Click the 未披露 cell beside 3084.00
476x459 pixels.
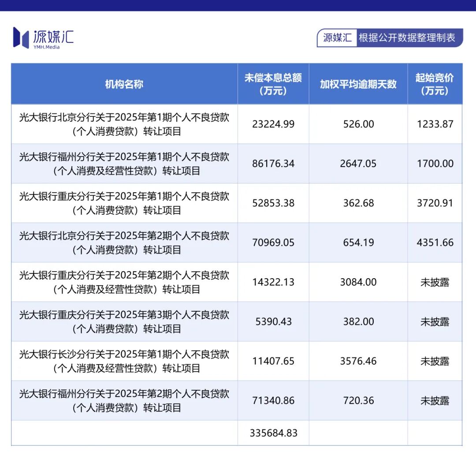coord(435,282)
